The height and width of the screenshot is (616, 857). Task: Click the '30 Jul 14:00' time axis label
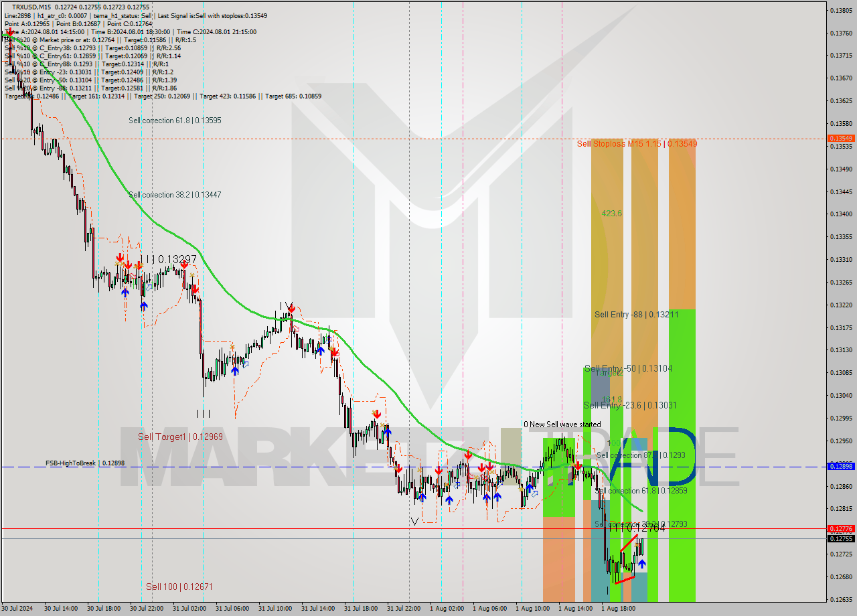coord(61,609)
